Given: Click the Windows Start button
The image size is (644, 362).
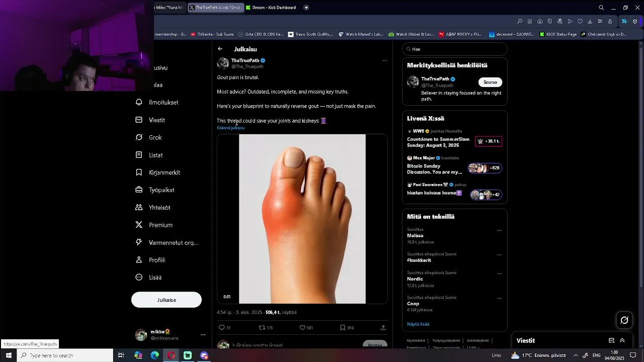Looking at the screenshot, I should (x=9, y=355).
